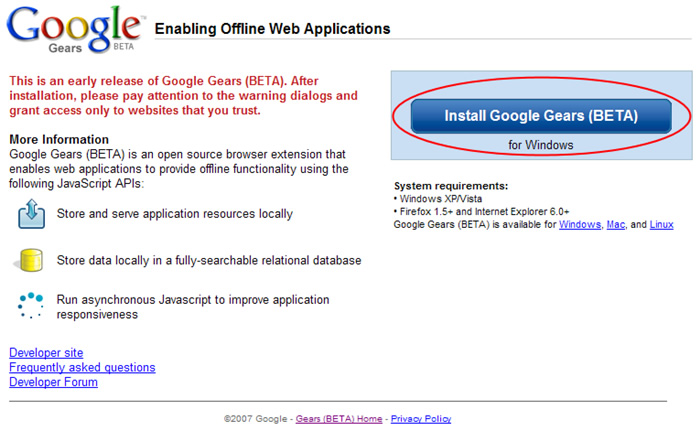This screenshot has height=430, width=700.
Task: Open the Privacy Policy footer link
Action: pos(421,419)
